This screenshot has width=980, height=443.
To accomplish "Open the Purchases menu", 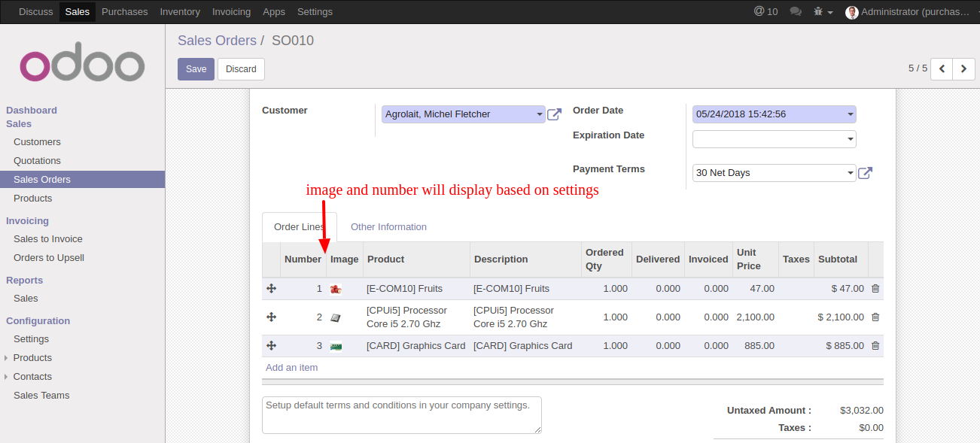I will pyautogui.click(x=125, y=11).
